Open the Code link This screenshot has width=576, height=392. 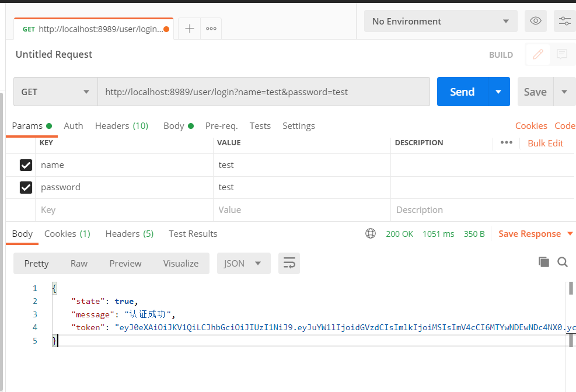click(564, 126)
